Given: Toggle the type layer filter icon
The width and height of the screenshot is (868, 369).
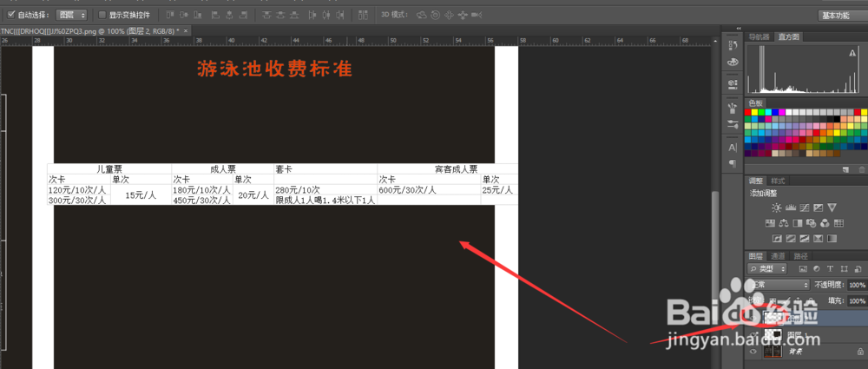Looking at the screenshot, I should point(830,268).
